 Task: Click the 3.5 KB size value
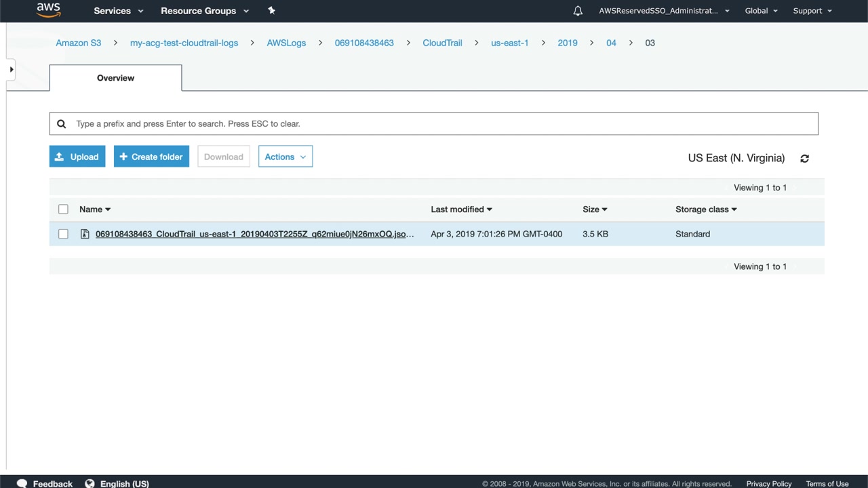tap(595, 234)
